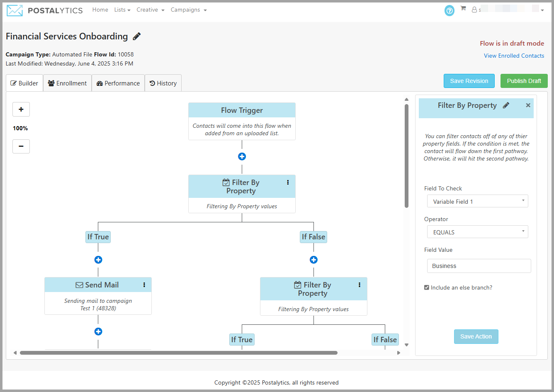Screen dimensions: 554x392
Task: Click the lower If True label
Action: coord(242,340)
